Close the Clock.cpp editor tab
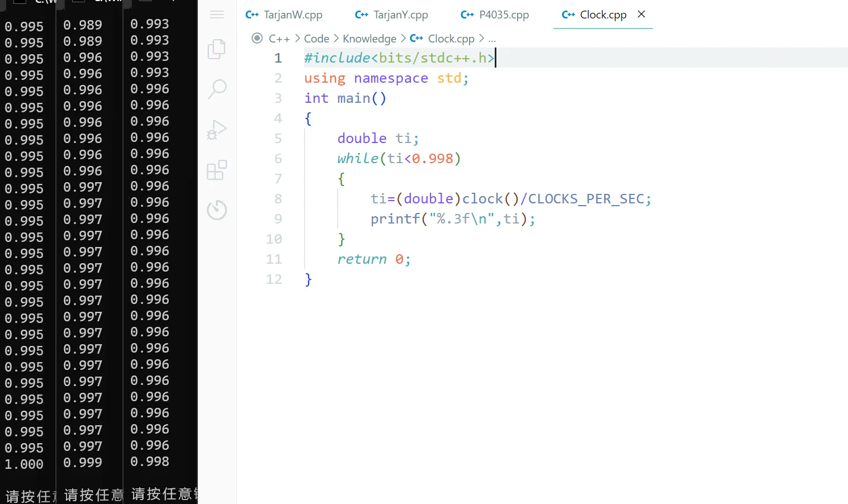Image resolution: width=848 pixels, height=504 pixels. pyautogui.click(x=641, y=15)
